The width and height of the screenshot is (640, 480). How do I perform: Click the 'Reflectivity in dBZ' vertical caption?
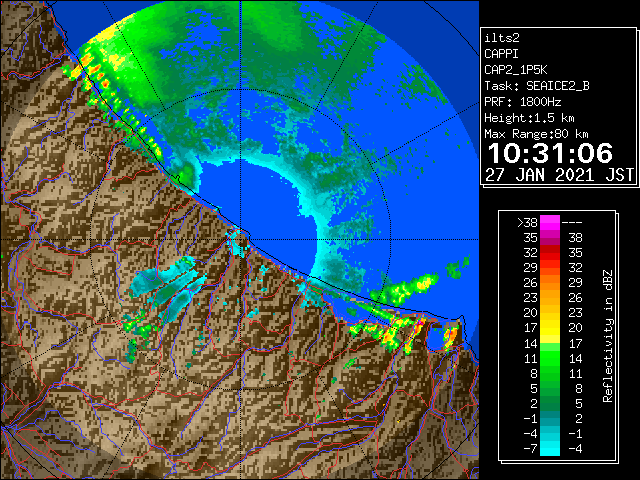(x=608, y=336)
